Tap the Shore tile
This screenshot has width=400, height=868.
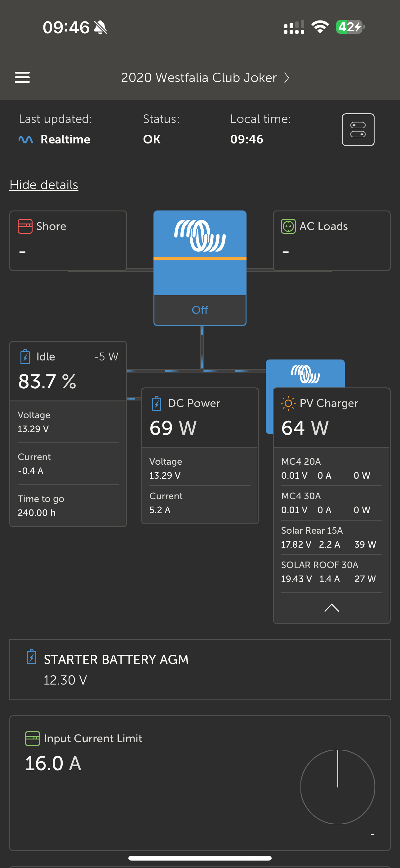[x=68, y=241]
